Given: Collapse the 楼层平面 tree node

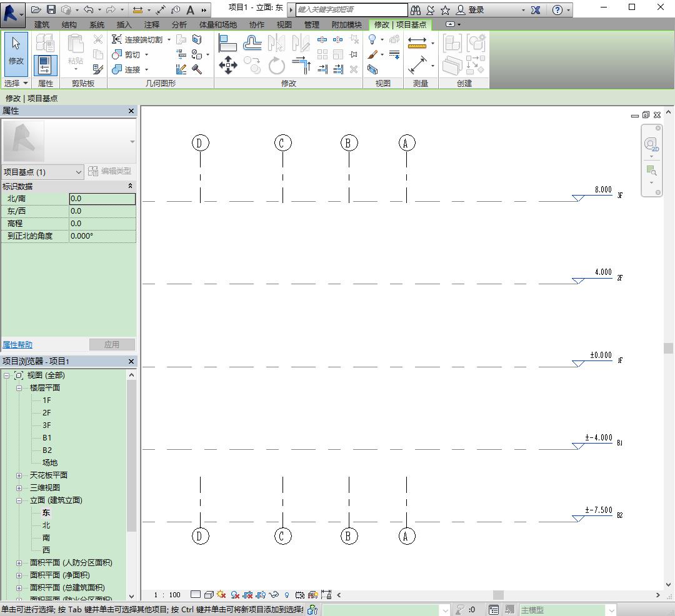Looking at the screenshot, I should [19, 388].
